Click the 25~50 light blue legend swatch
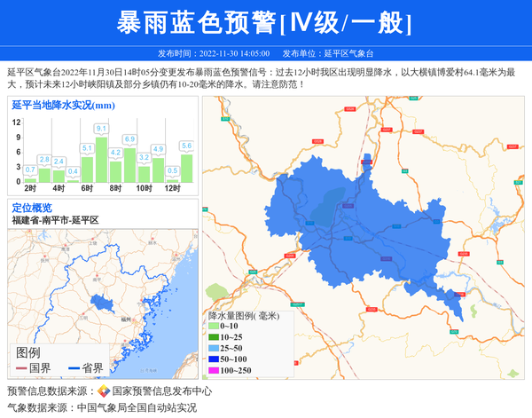 coord(214,349)
